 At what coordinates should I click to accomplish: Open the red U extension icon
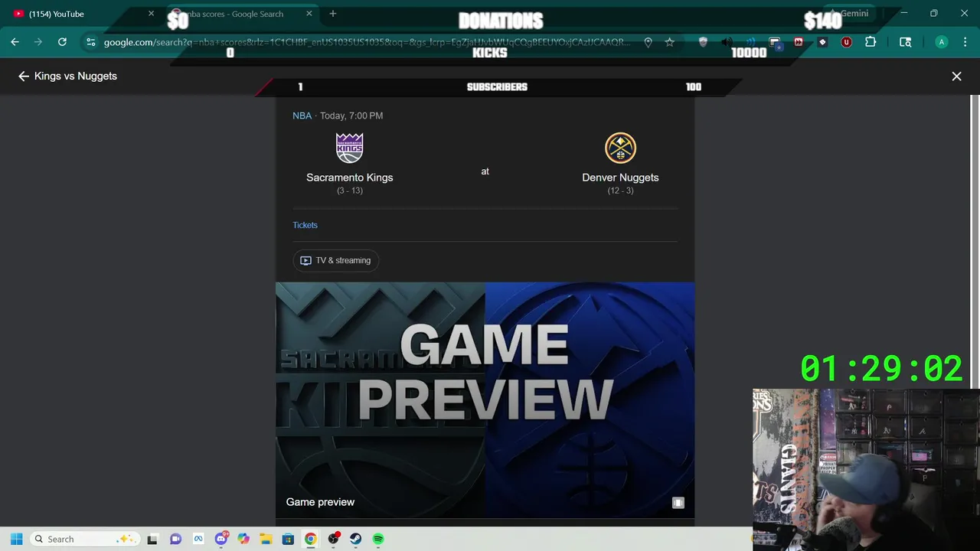click(846, 42)
